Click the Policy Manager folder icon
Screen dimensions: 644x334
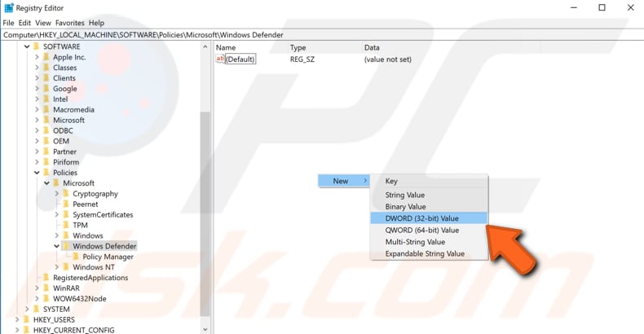tap(76, 257)
